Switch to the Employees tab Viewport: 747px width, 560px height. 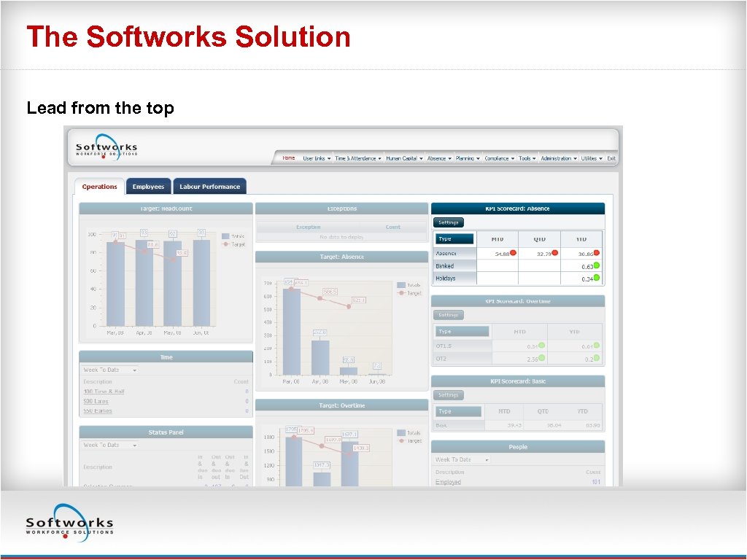coord(148,186)
